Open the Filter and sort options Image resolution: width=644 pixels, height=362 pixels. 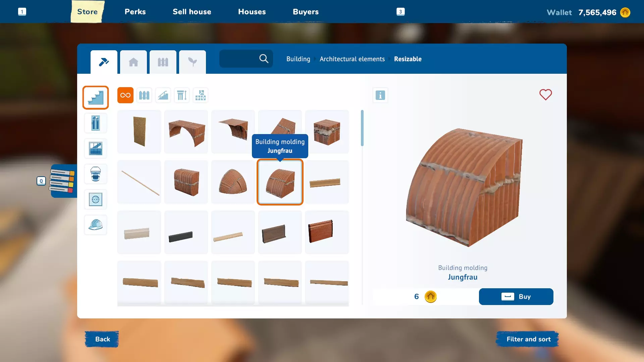(x=528, y=339)
